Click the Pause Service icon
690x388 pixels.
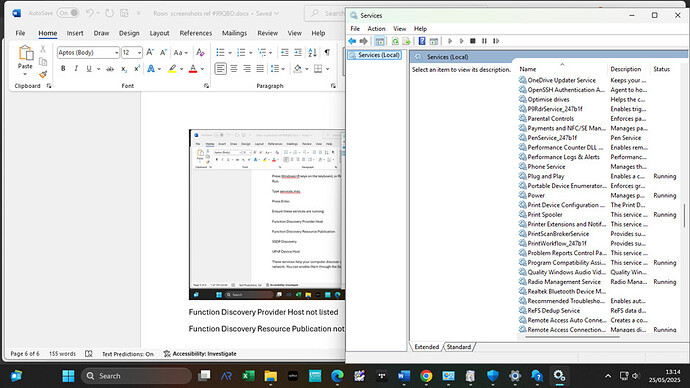point(484,41)
